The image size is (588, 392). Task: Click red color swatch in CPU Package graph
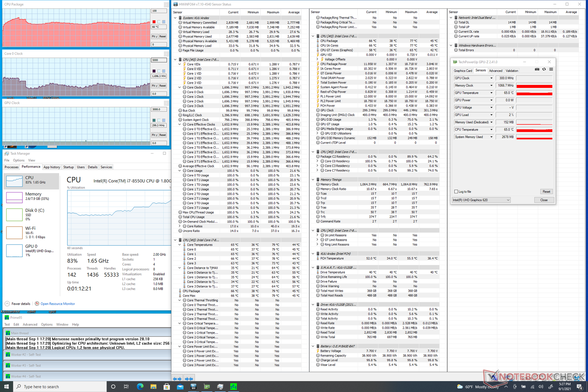tap(154, 22)
